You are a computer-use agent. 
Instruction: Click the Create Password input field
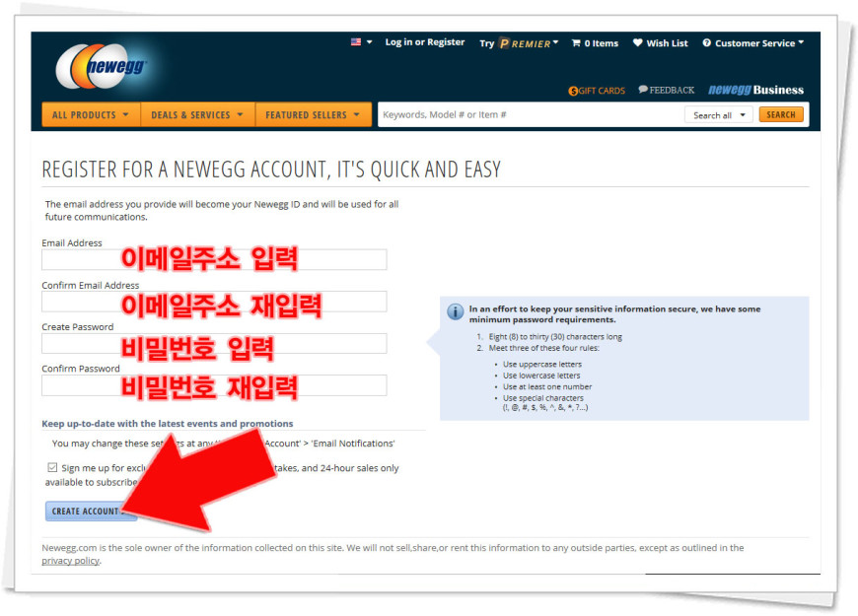[x=214, y=344]
